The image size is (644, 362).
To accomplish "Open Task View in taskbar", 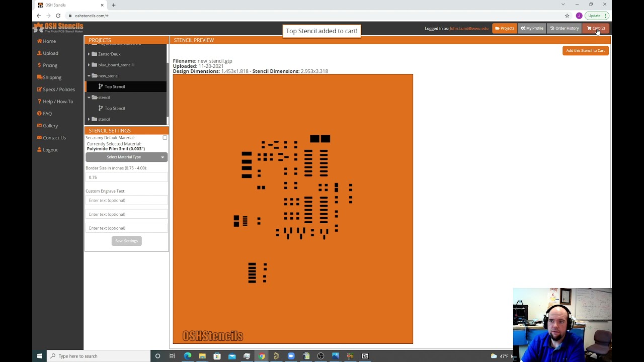I will [172, 356].
